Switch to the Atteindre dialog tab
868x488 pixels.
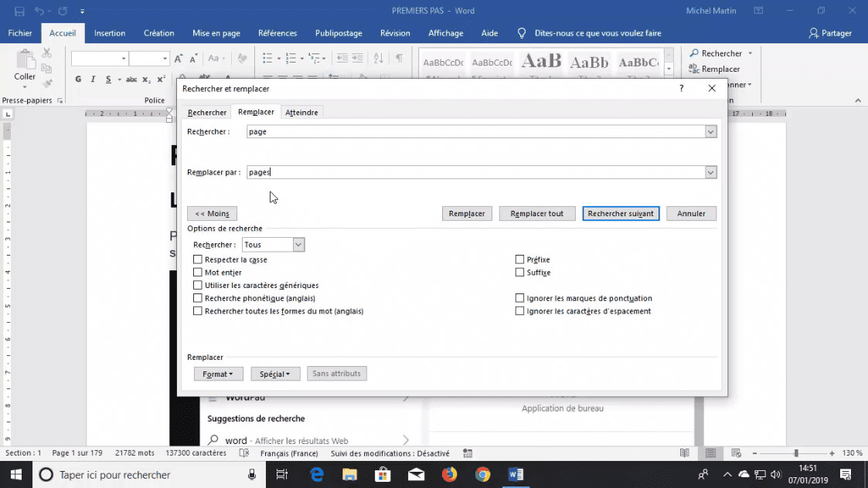[x=301, y=112]
